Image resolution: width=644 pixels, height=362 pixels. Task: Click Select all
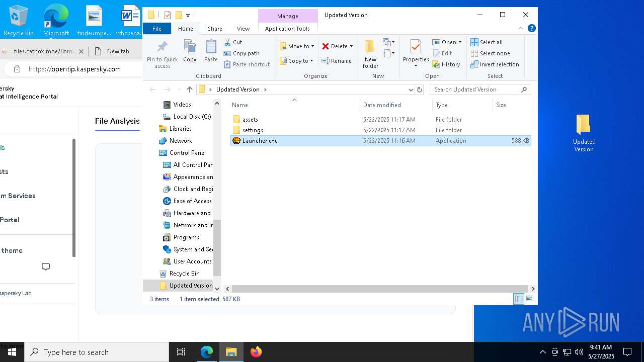tap(487, 42)
